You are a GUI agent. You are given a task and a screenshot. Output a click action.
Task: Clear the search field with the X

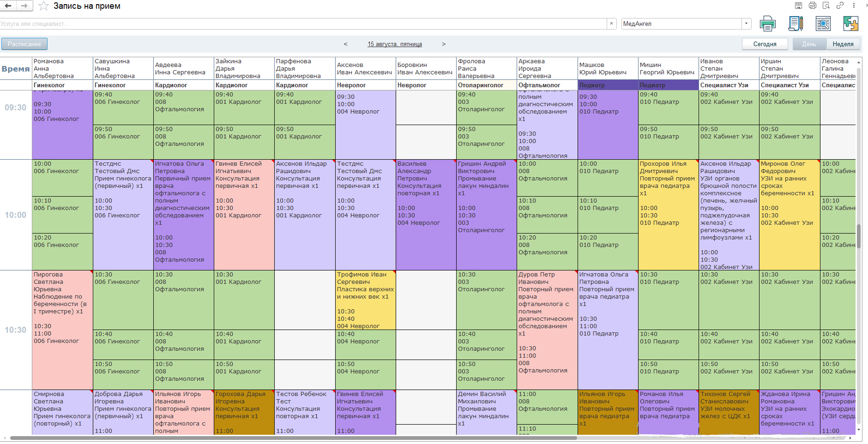point(612,24)
